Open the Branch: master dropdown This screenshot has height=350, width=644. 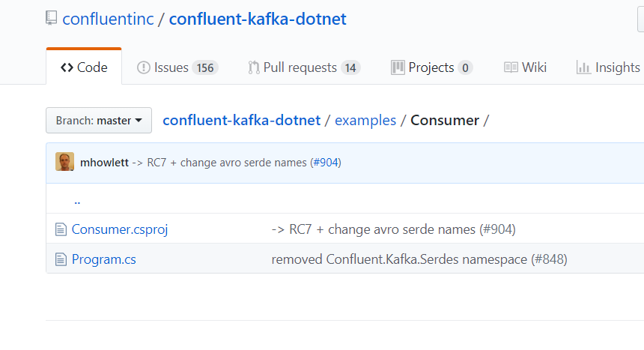[99, 120]
